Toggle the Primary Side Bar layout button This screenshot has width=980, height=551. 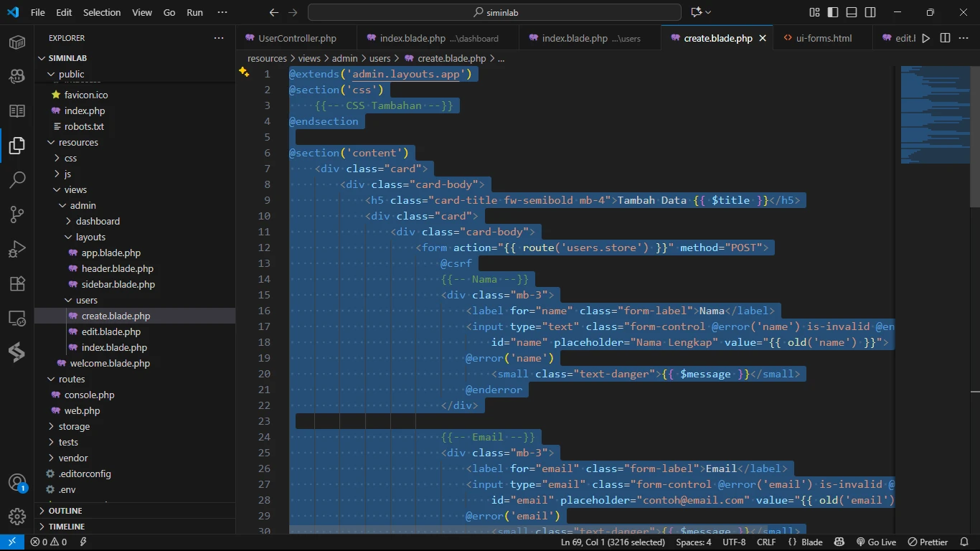click(x=833, y=12)
